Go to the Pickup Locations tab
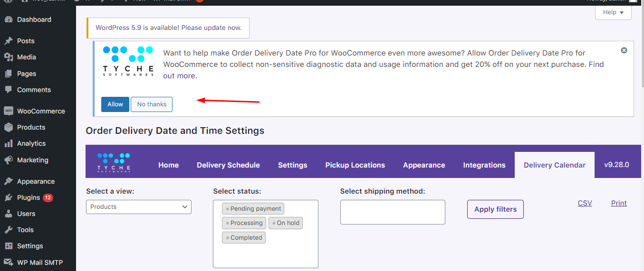Image resolution: width=644 pixels, height=271 pixels. pos(355,165)
